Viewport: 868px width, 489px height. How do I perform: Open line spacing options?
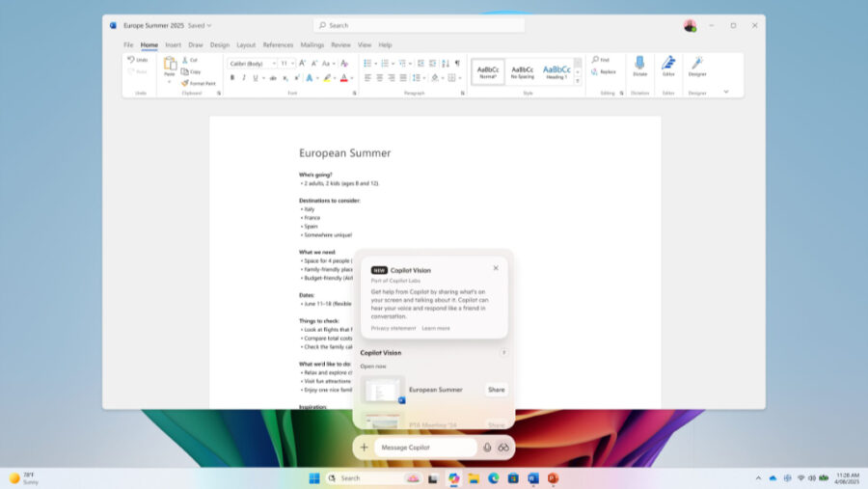[418, 78]
